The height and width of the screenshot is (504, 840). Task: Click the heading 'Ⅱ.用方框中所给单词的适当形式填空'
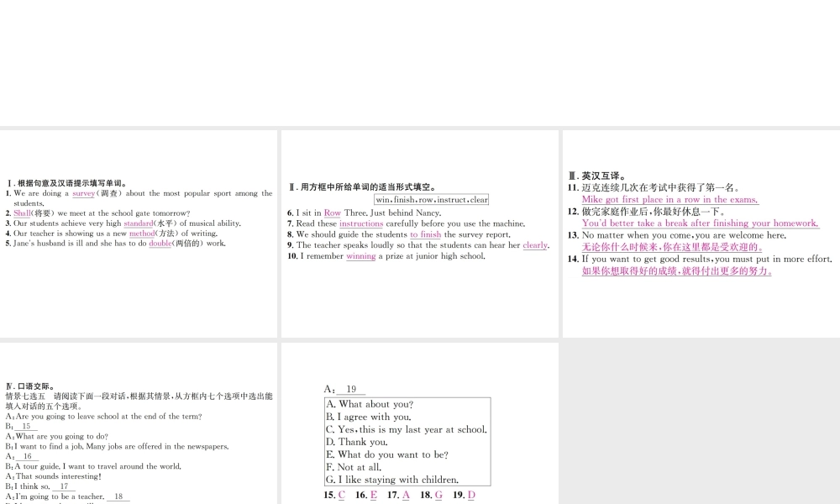(363, 187)
